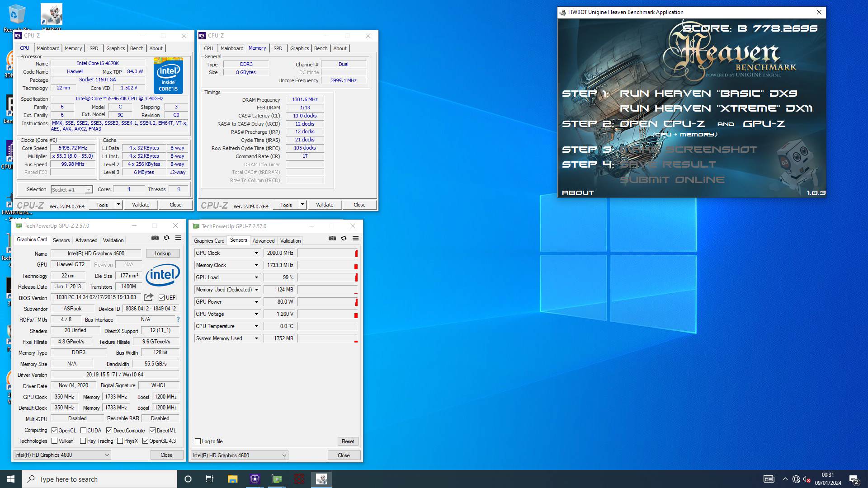This screenshot has width=868, height=488.
Task: Share BIOS version via export icon
Action: pyautogui.click(x=148, y=297)
